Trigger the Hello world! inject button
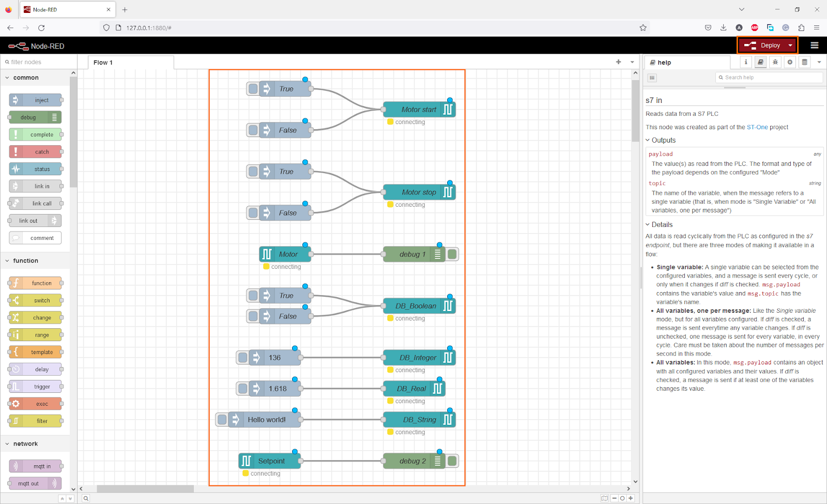 pyautogui.click(x=222, y=420)
